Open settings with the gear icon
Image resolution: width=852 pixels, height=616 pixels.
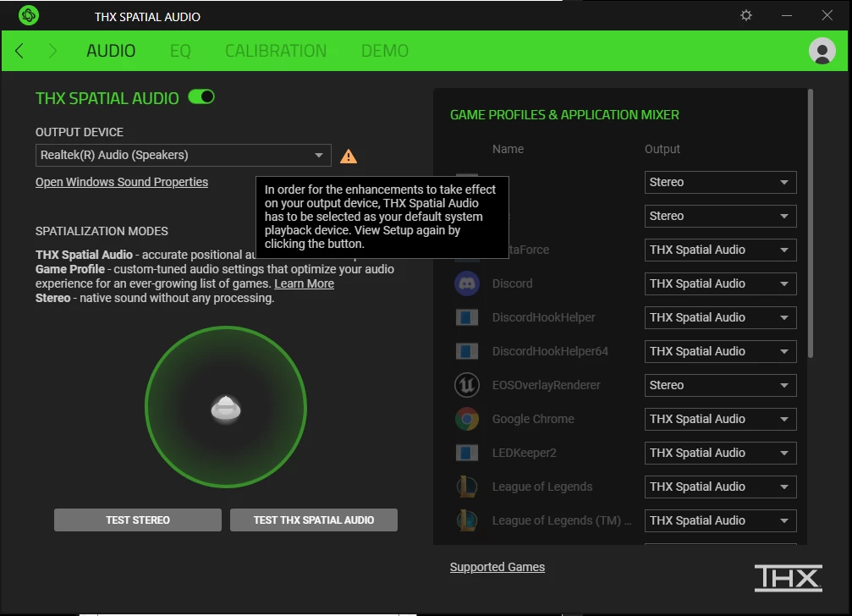coord(746,15)
